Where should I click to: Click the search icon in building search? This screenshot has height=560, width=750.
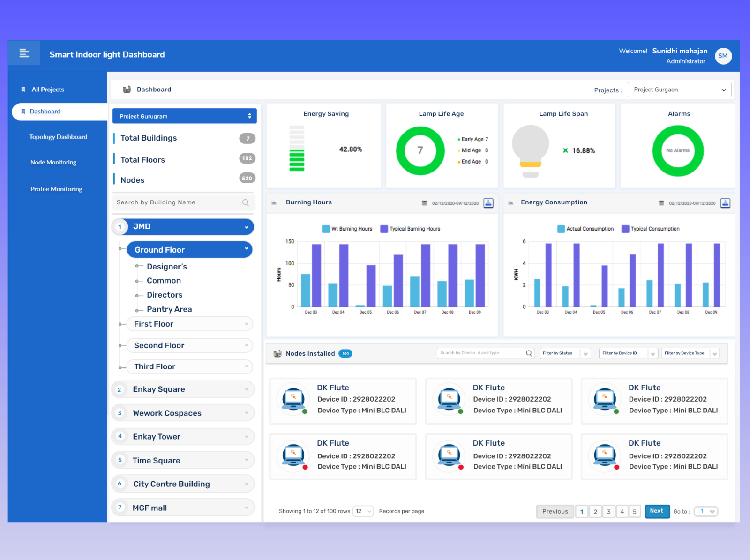(246, 202)
